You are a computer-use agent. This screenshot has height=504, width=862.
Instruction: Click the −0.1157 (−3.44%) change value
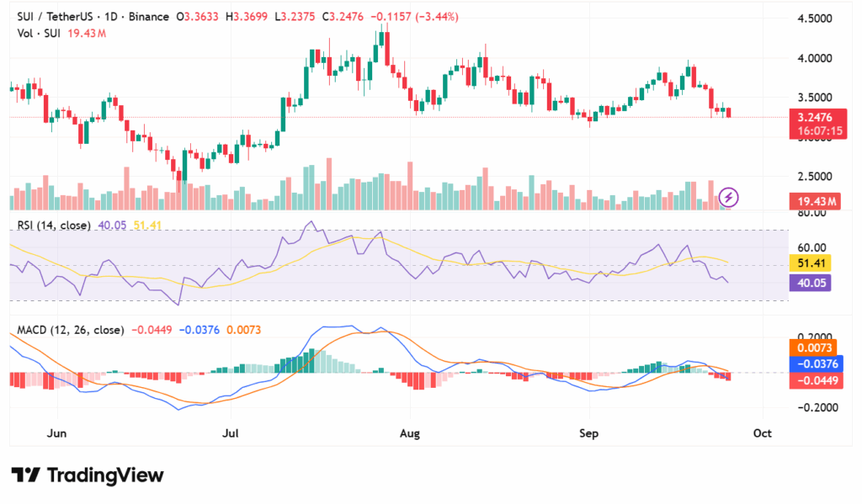(x=414, y=17)
